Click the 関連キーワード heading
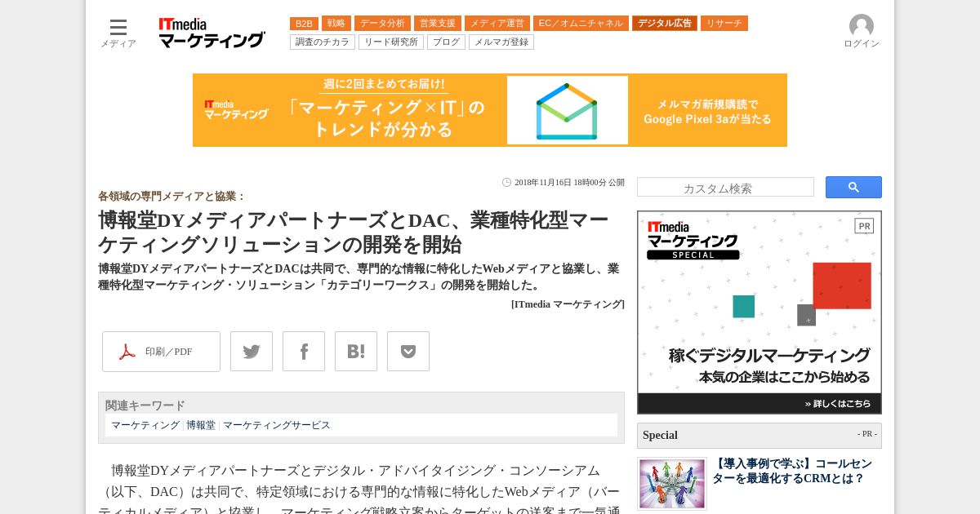This screenshot has height=514, width=980. [x=145, y=405]
